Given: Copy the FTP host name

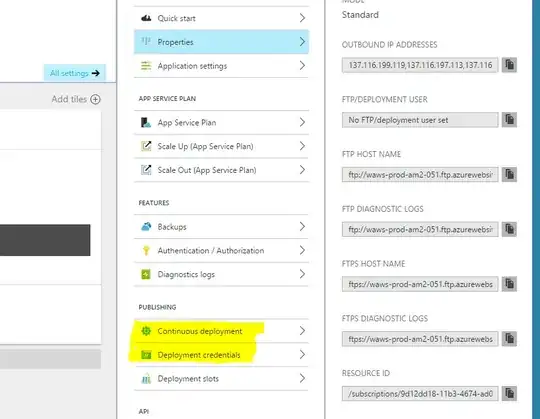Looking at the screenshot, I should pyautogui.click(x=509, y=174).
